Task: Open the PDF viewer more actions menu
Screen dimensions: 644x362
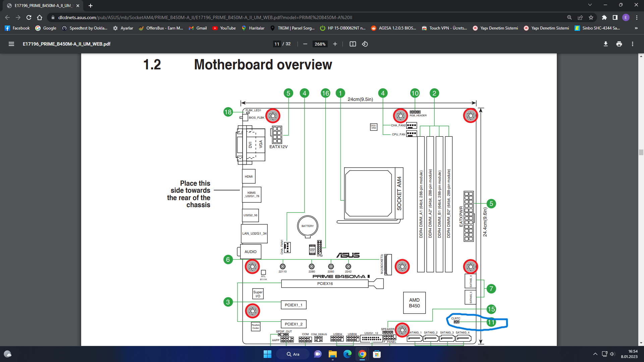Action: coord(633,44)
